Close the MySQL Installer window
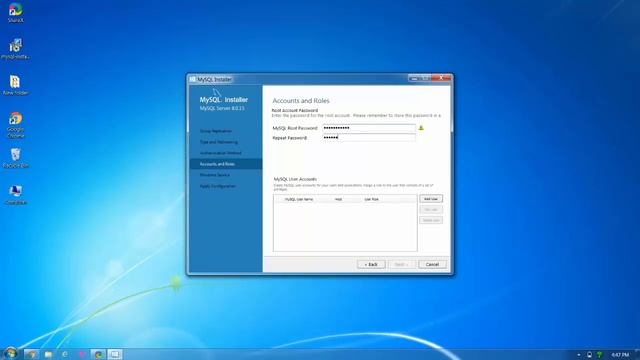The image size is (640, 360). pos(441,78)
